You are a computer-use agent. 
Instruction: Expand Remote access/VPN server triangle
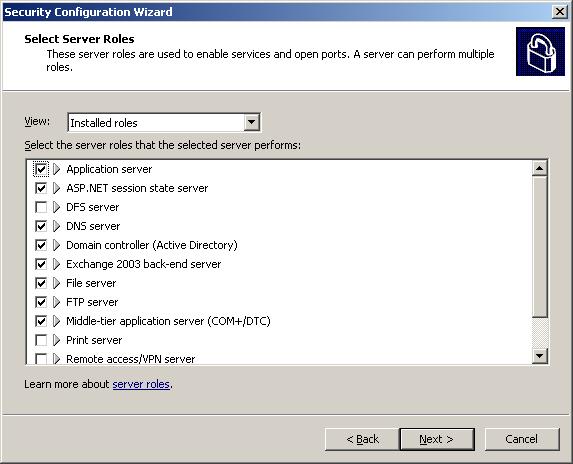(x=56, y=359)
